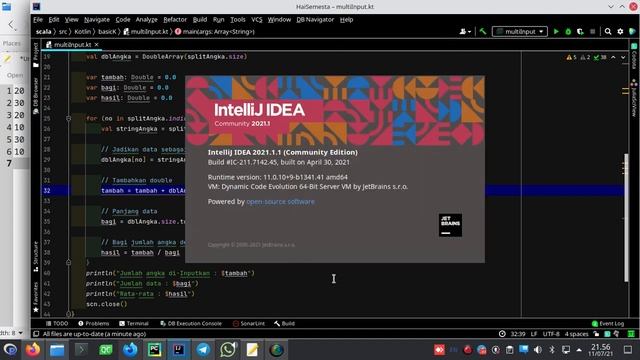
Task: Expand hidden system tray icons arrow
Action: tap(579, 350)
